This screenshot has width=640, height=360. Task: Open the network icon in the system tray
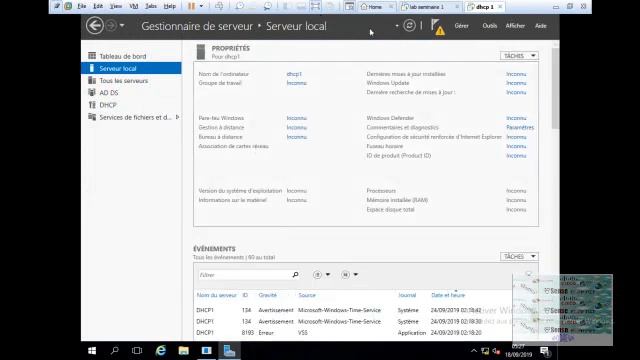tap(485, 351)
